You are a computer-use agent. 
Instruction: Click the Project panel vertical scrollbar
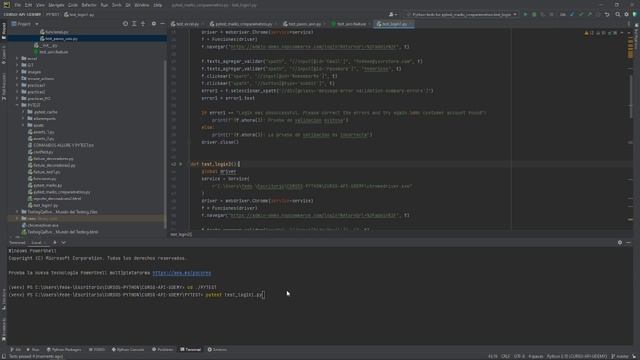[165, 143]
